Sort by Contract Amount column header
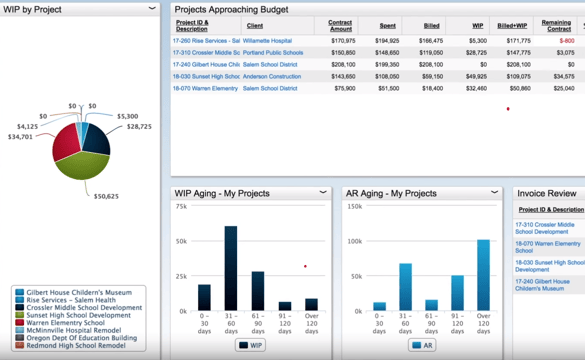 point(340,25)
